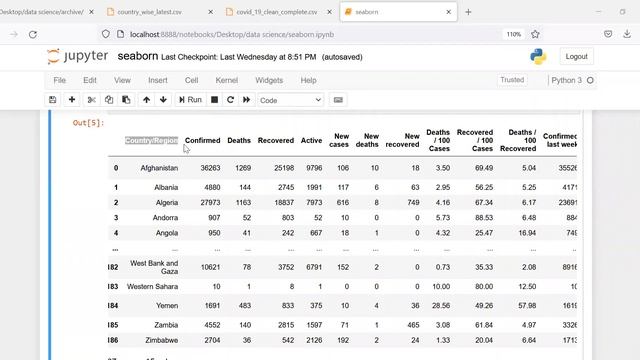Screen dimensions: 640x360
Task: Copy selected cells icon
Action: [109, 100]
